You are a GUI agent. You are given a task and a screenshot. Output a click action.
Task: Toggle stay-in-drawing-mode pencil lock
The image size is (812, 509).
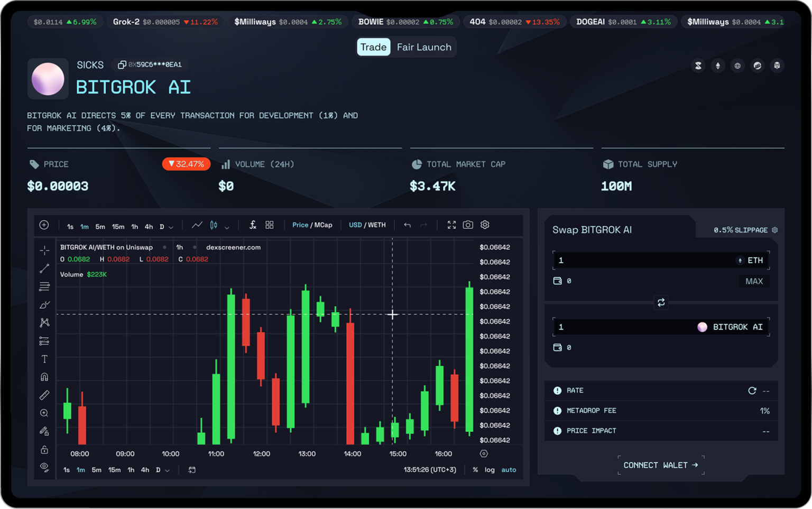point(44,432)
